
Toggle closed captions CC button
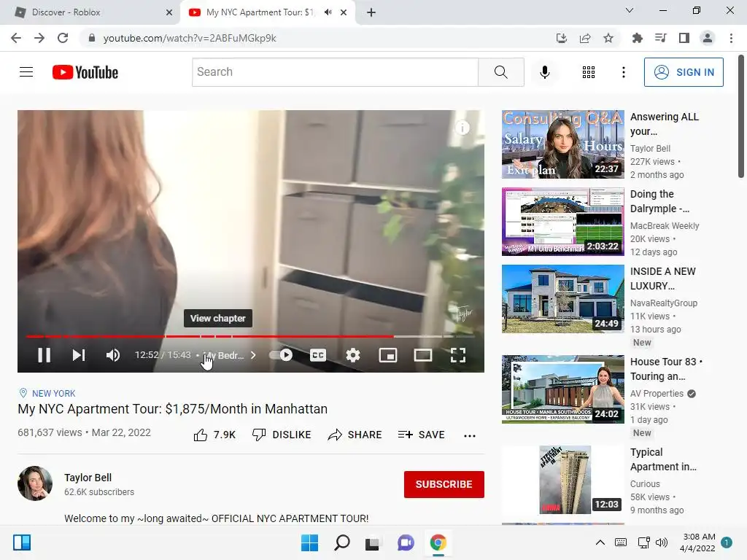(318, 355)
